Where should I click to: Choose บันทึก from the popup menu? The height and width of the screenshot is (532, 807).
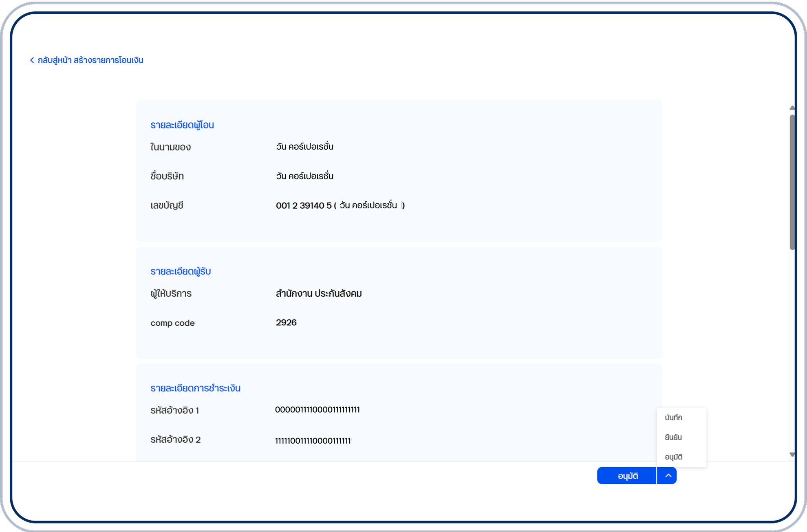click(x=673, y=417)
